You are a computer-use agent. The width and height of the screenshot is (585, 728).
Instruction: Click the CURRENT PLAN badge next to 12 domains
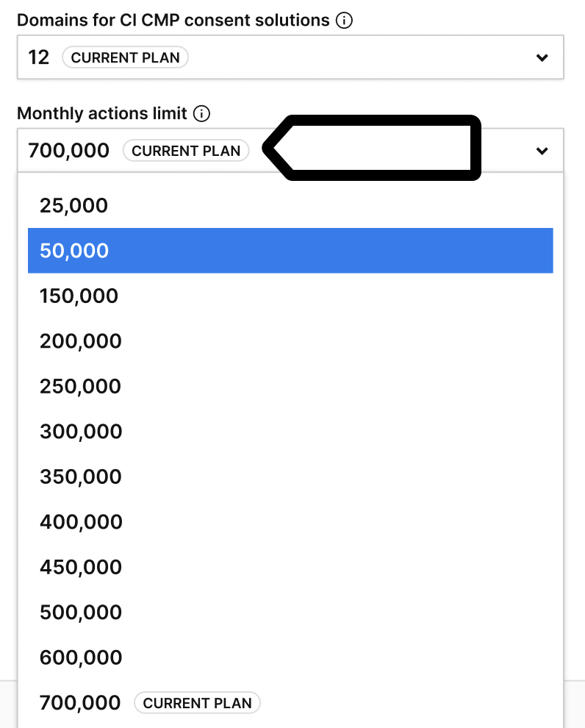coord(125,57)
